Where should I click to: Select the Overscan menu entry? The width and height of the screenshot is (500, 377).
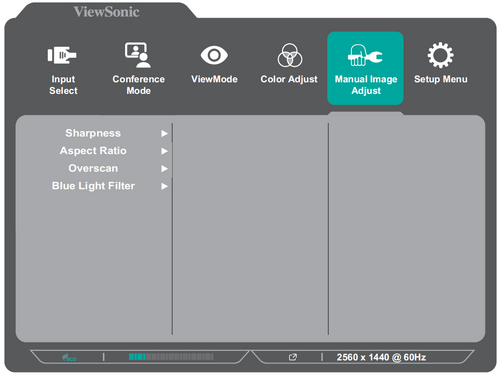[x=93, y=168]
